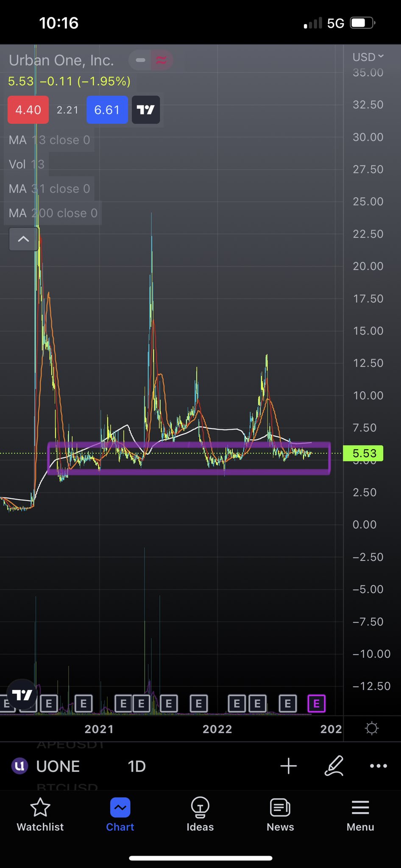Select the MA 13 close 0 indicator legend
Viewport: 401px width, 868px height.
coord(50,140)
